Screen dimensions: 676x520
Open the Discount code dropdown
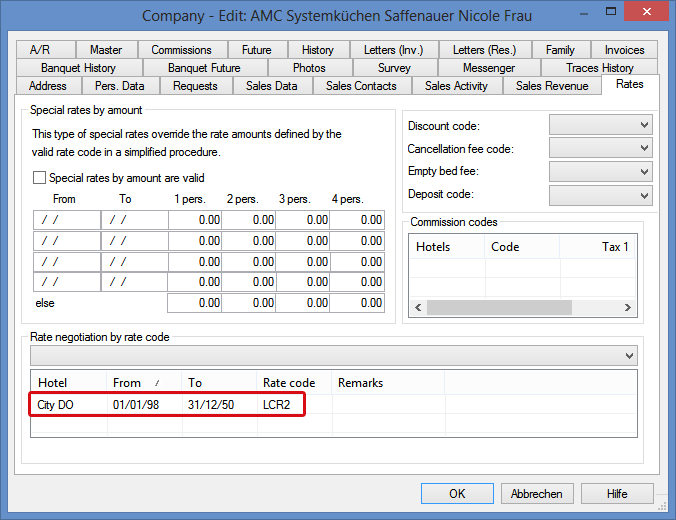pos(600,125)
